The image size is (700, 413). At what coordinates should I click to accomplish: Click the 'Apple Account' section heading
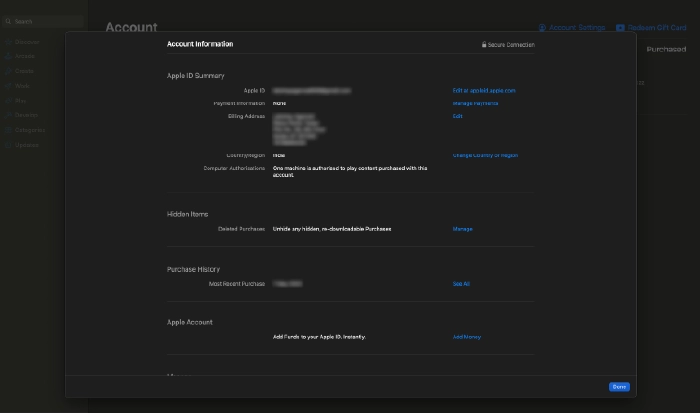pos(190,322)
